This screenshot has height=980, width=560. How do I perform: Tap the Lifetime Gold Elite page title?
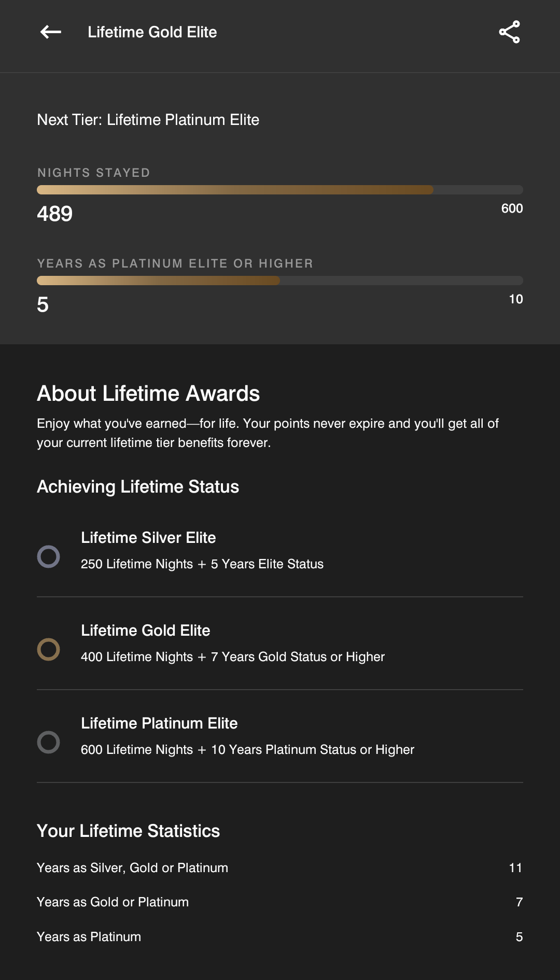(152, 32)
